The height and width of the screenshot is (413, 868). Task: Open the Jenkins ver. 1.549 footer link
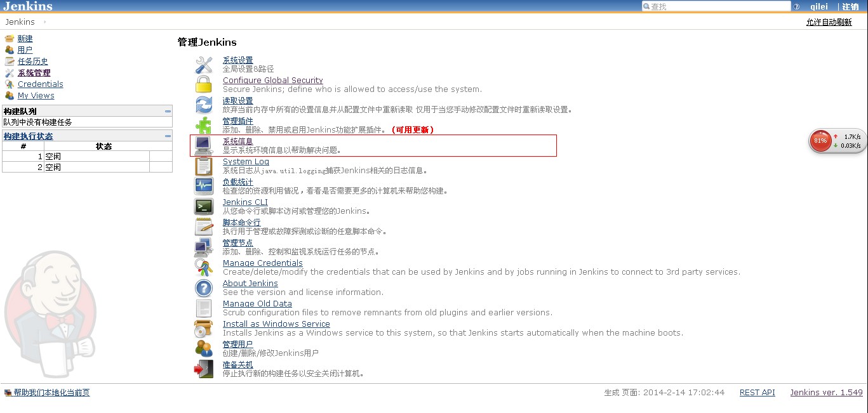(827, 393)
